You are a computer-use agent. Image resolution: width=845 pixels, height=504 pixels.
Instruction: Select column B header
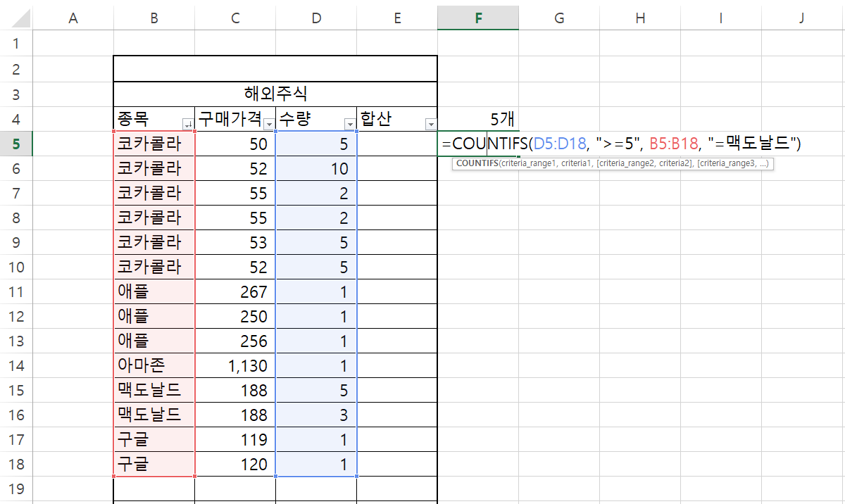(154, 19)
